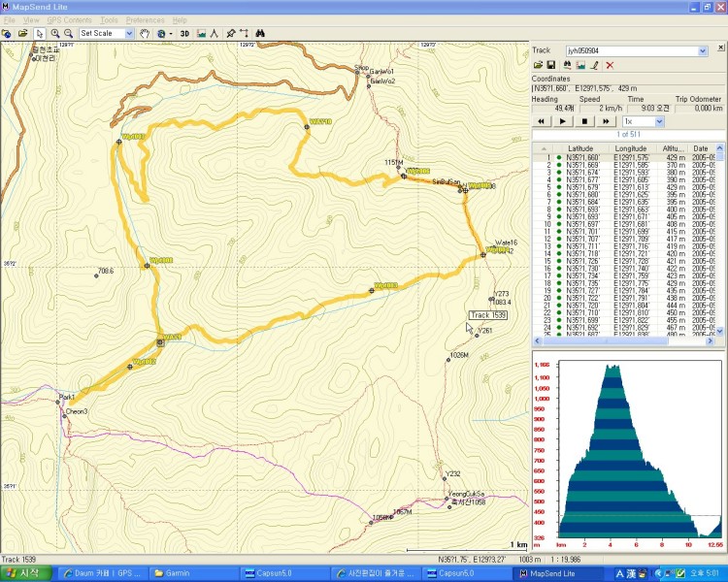Click the 708.6 elevation point
The height and width of the screenshot is (582, 728).
pos(96,275)
